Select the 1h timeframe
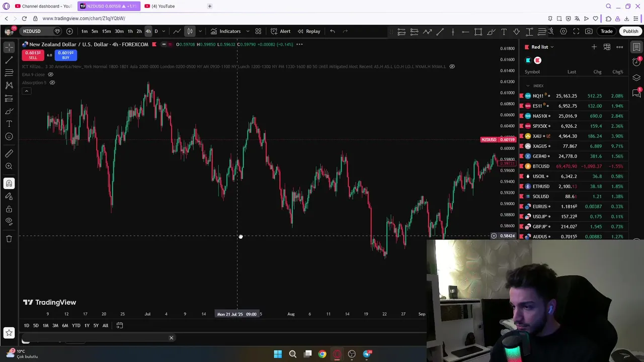The height and width of the screenshot is (362, 644). [130, 31]
